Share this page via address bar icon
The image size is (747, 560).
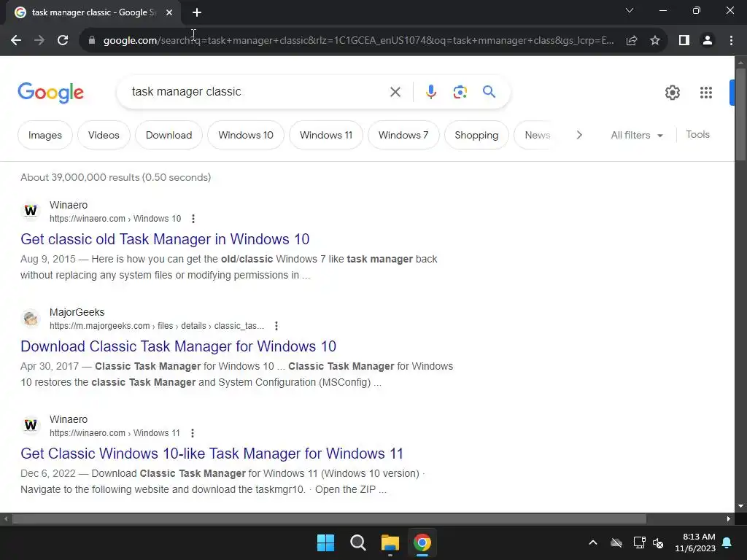(632, 41)
